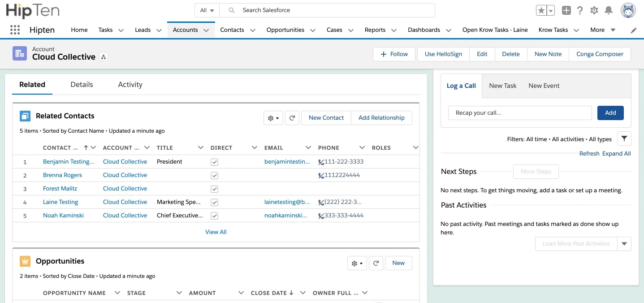Click the Favorites star icon
The image size is (644, 303).
[x=541, y=10]
